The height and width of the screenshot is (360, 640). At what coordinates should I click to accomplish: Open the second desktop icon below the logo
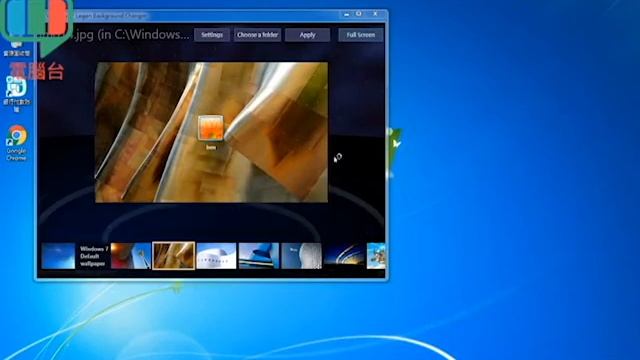coord(16,94)
